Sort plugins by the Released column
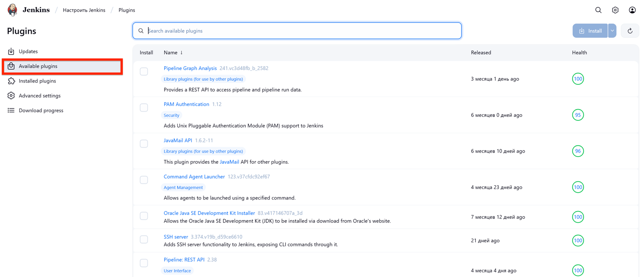 (x=481, y=53)
